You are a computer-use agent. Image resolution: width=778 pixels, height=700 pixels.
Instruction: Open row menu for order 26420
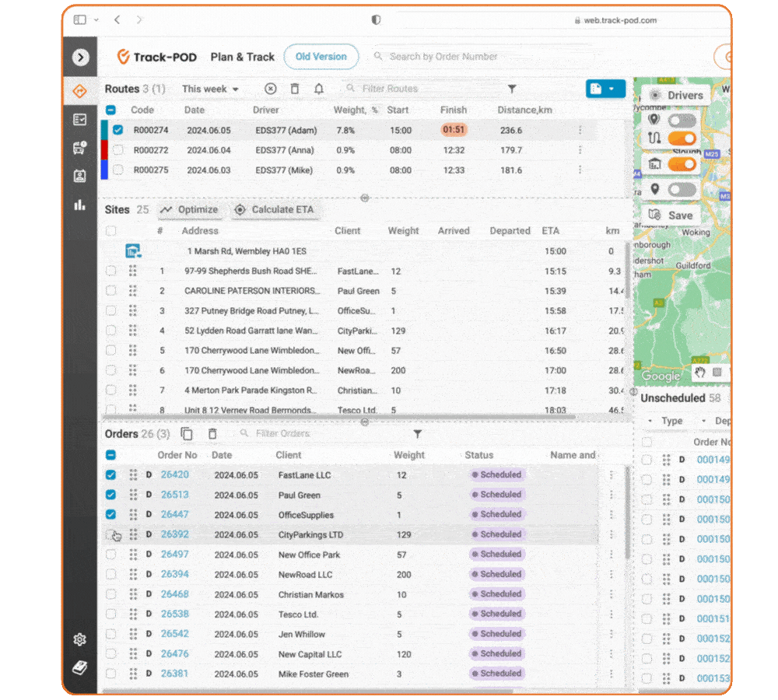point(612,474)
